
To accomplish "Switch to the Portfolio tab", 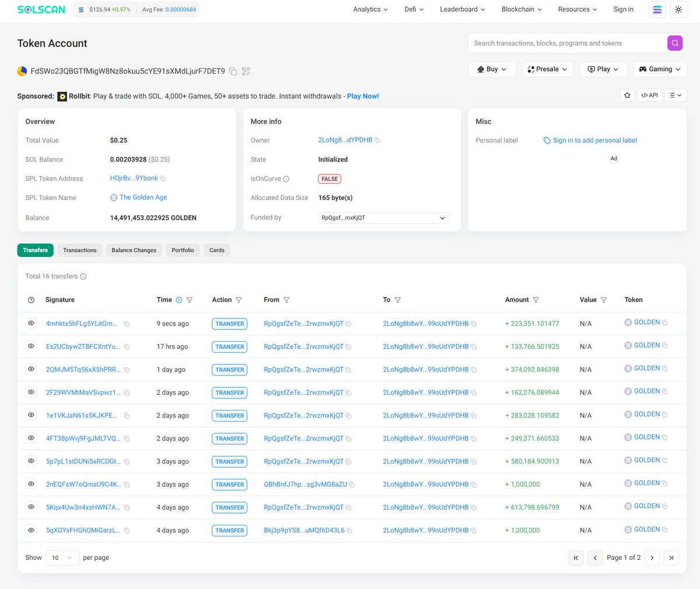I will (183, 250).
